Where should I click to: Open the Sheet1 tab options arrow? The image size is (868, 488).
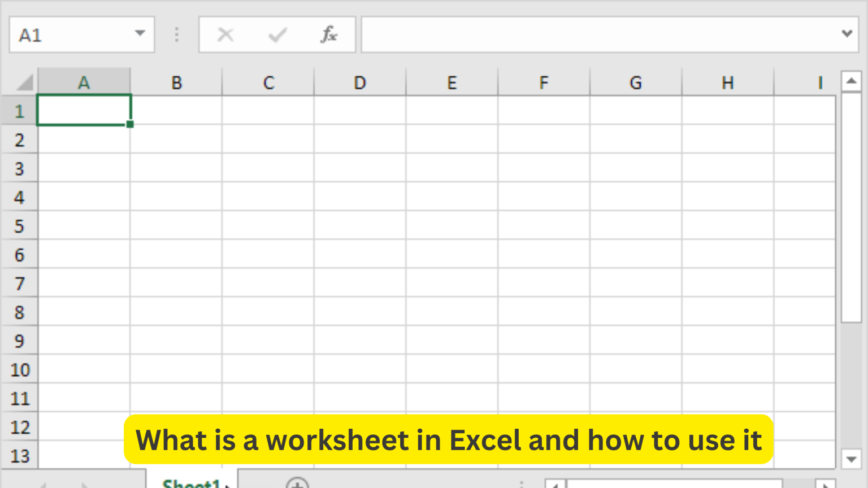[x=228, y=485]
